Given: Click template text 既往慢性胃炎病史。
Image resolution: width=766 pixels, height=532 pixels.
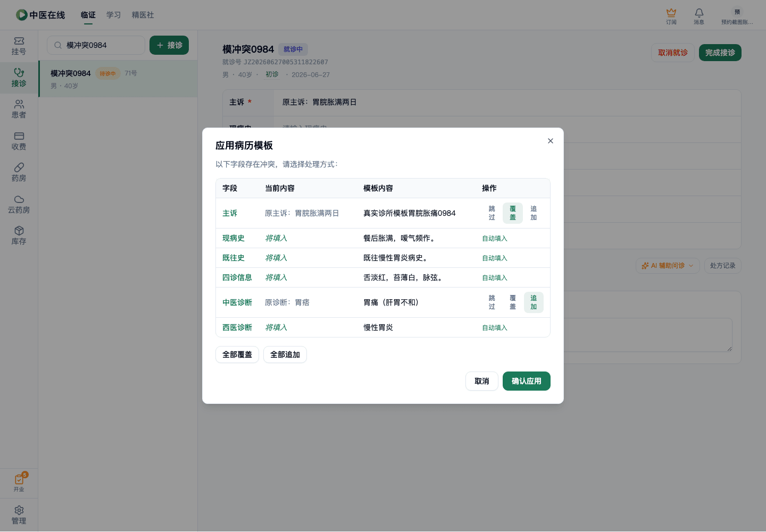Looking at the screenshot, I should 397,258.
